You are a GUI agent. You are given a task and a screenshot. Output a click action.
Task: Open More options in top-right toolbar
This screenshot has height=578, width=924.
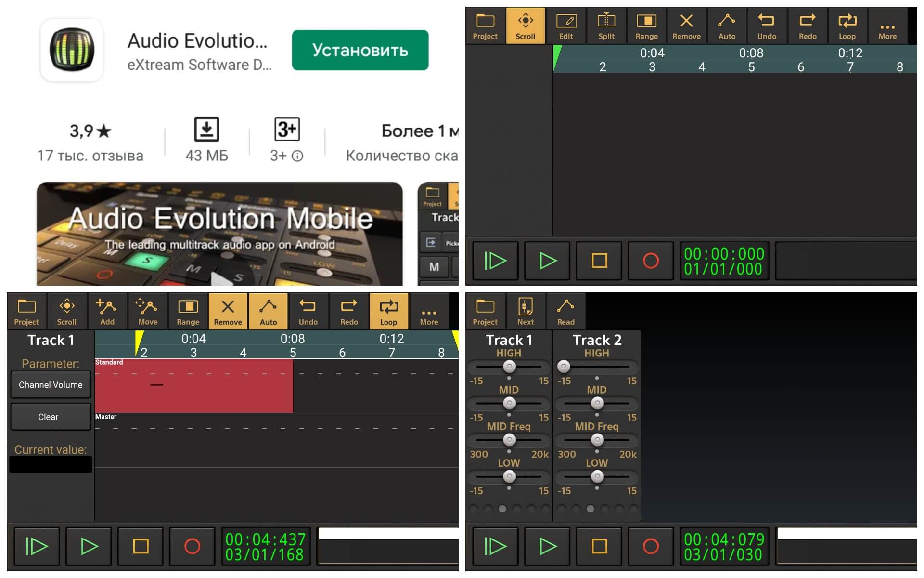click(x=887, y=26)
